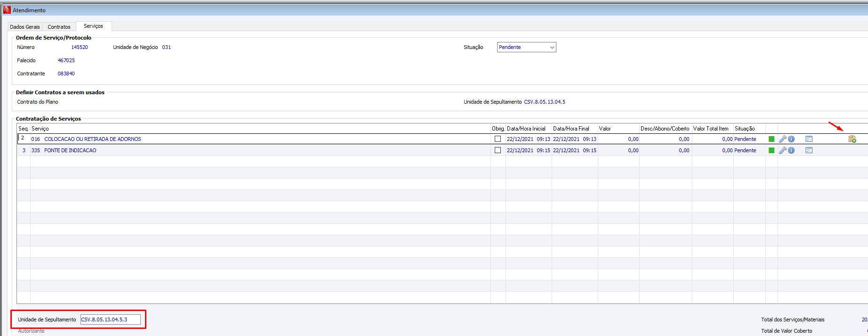The height and width of the screenshot is (336, 868).
Task: Click the Contratante value 083840
Action: click(x=66, y=74)
